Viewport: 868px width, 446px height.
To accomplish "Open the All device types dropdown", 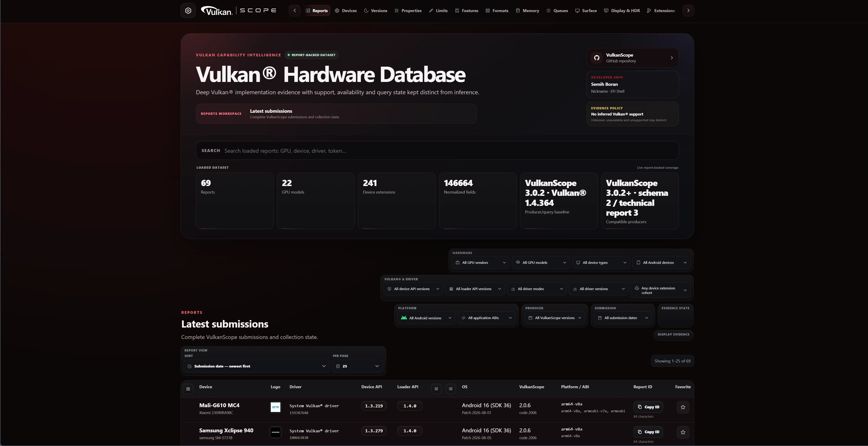I will pos(601,262).
